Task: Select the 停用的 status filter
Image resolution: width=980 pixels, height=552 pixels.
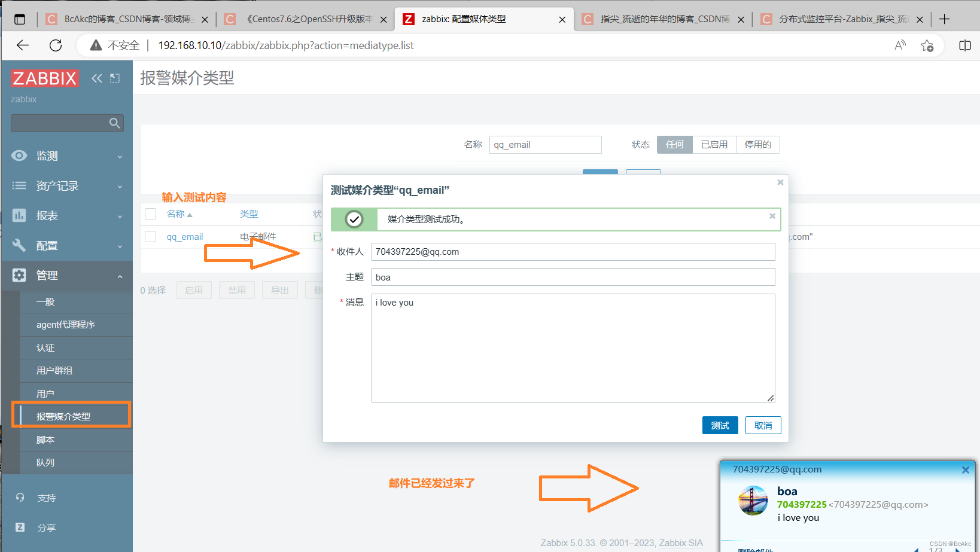Action: tap(758, 145)
